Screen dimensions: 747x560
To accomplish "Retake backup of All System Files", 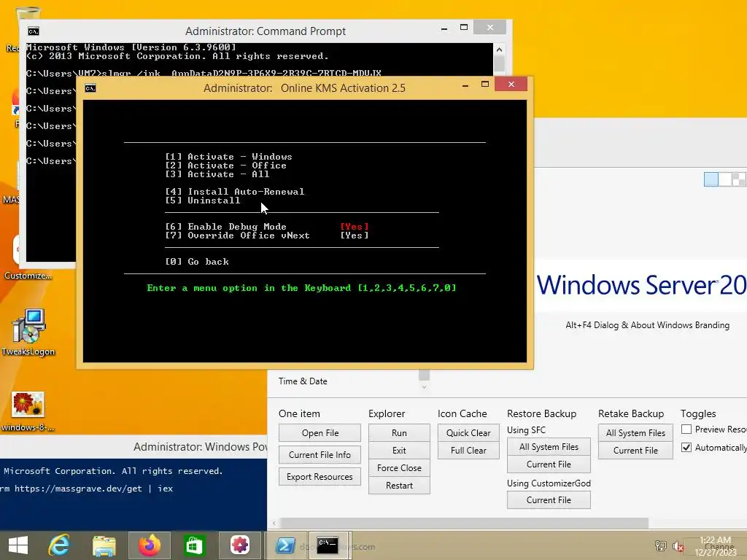I will tap(635, 433).
